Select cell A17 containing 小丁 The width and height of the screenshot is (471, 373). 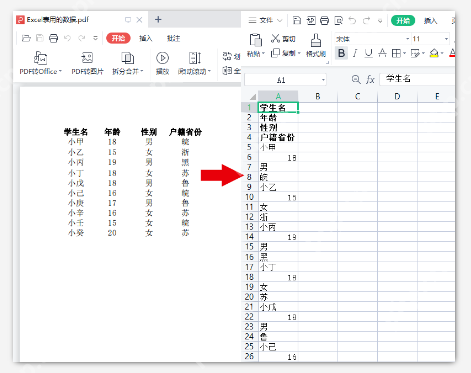coord(278,267)
